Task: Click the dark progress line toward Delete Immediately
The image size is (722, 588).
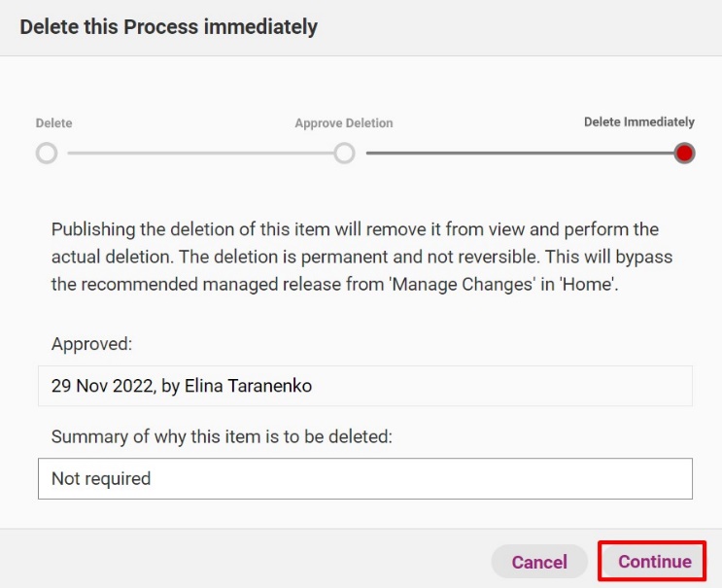Action: click(520, 154)
